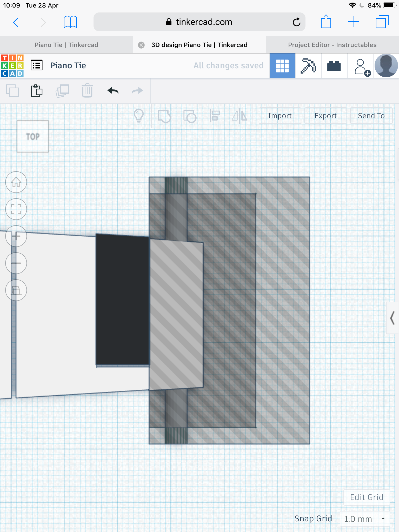This screenshot has width=399, height=532.
Task: Open the design list menu icon
Action: [x=37, y=65]
